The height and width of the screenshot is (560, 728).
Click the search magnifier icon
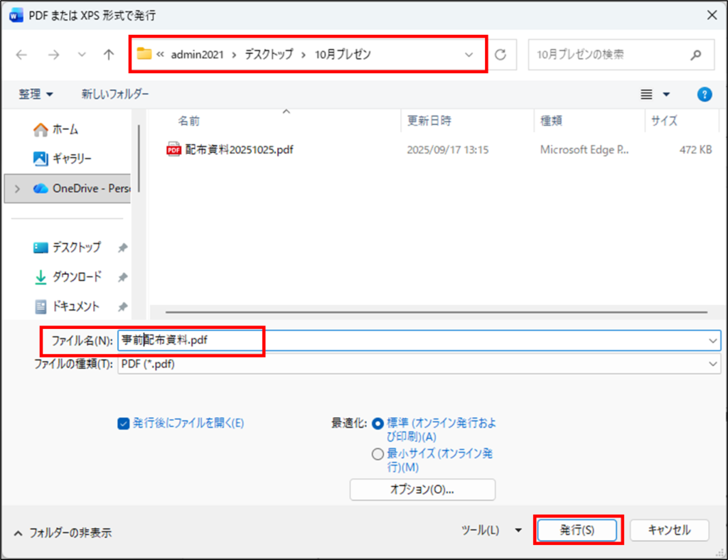[x=696, y=55]
